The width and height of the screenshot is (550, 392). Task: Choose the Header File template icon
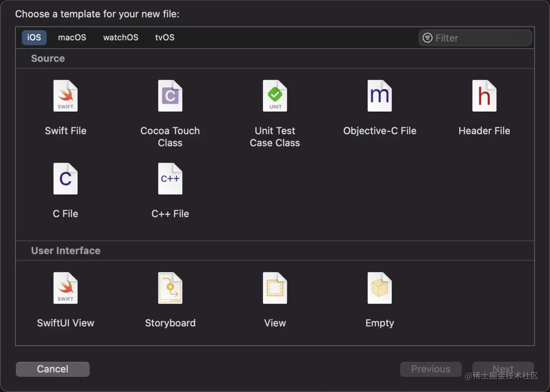point(484,96)
